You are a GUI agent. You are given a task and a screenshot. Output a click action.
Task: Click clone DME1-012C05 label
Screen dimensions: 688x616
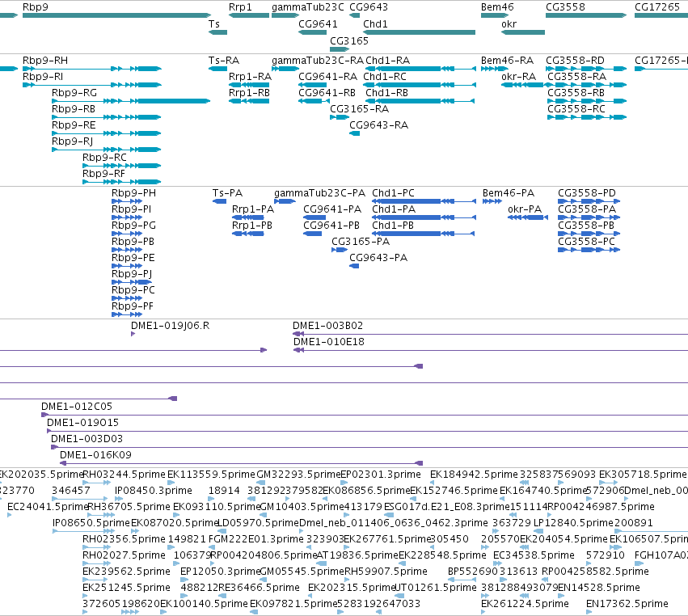click(77, 407)
